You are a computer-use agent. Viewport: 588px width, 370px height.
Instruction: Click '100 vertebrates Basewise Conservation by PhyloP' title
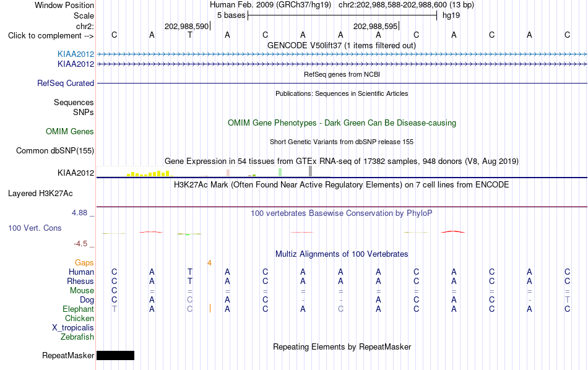coord(342,213)
